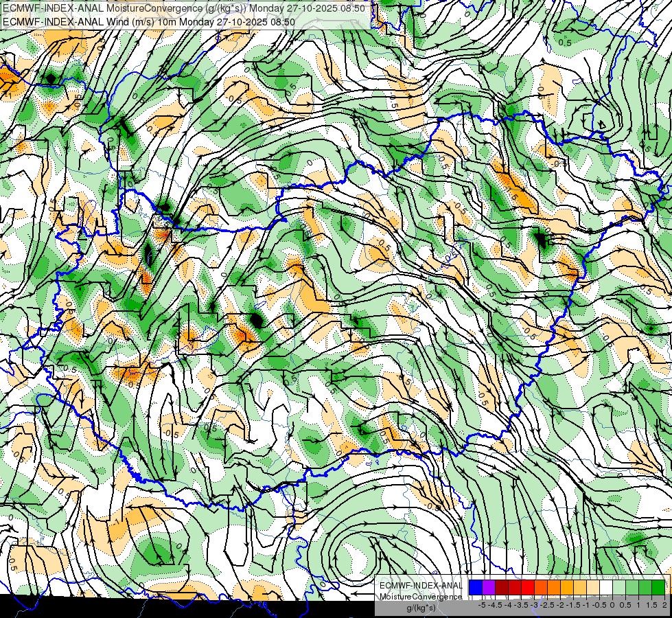Click the Wind 10m title line
The height and width of the screenshot is (618, 672).
pos(148,21)
